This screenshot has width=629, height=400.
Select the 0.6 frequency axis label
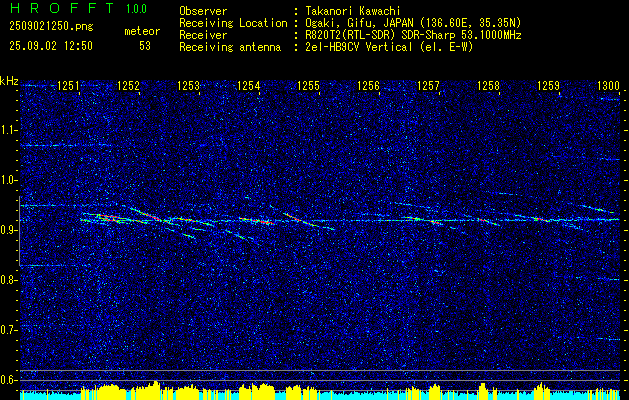pos(9,380)
